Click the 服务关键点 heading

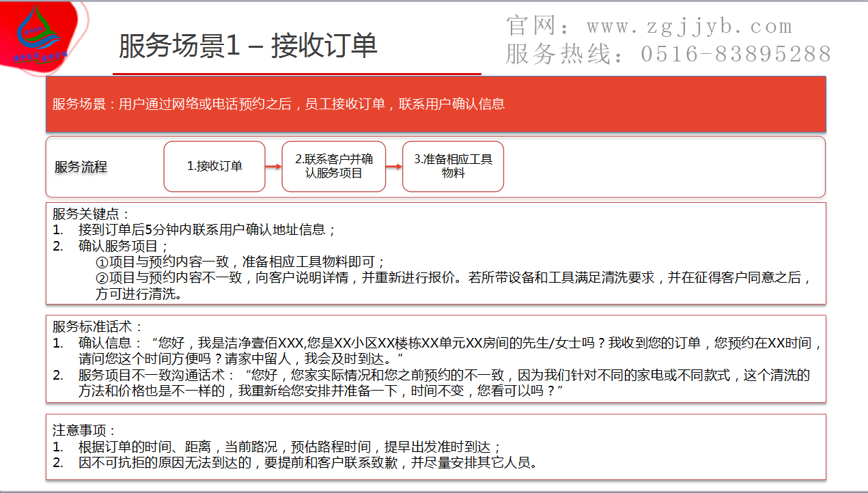[x=91, y=214]
